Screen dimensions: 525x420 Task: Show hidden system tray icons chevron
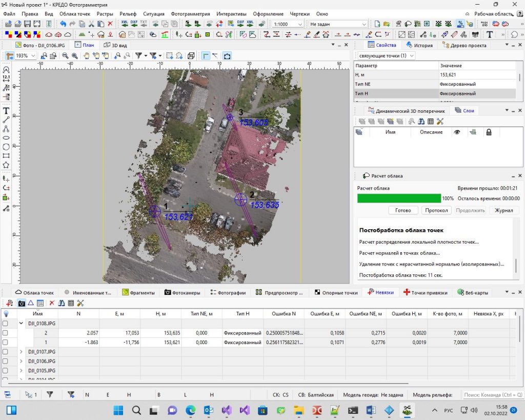(x=434, y=410)
